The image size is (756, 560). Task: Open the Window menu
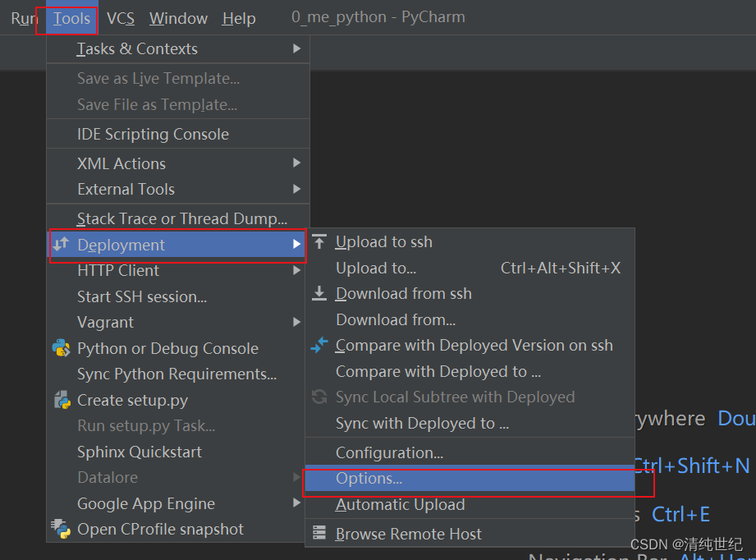coord(178,18)
